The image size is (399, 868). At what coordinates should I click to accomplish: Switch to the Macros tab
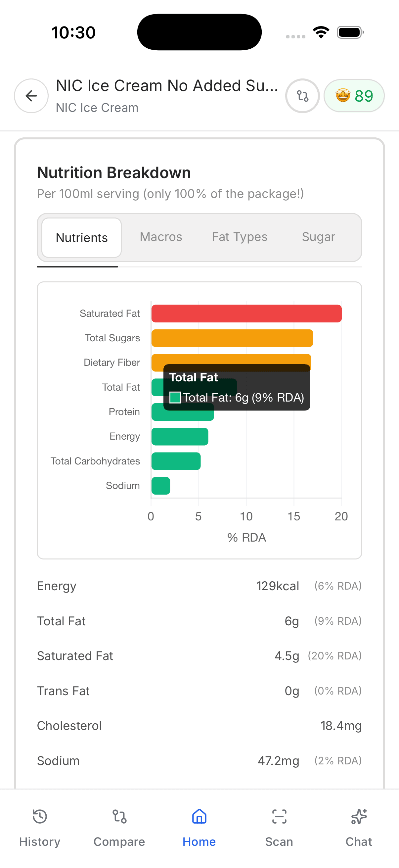pyautogui.click(x=161, y=237)
